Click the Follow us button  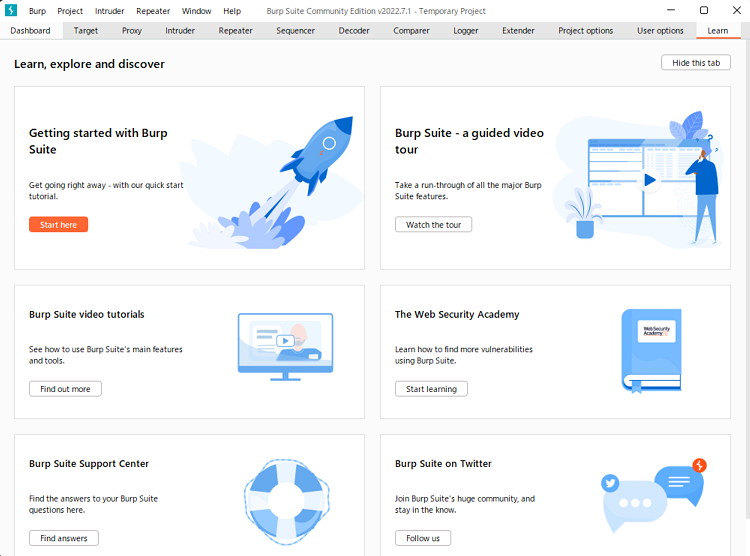click(x=423, y=538)
